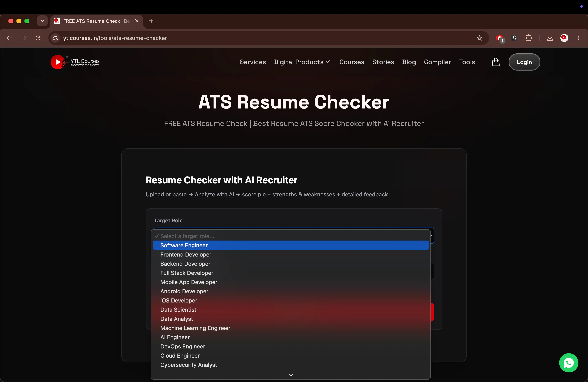588x382 pixels.
Task: Select Frontend Developer role
Action: click(291, 254)
